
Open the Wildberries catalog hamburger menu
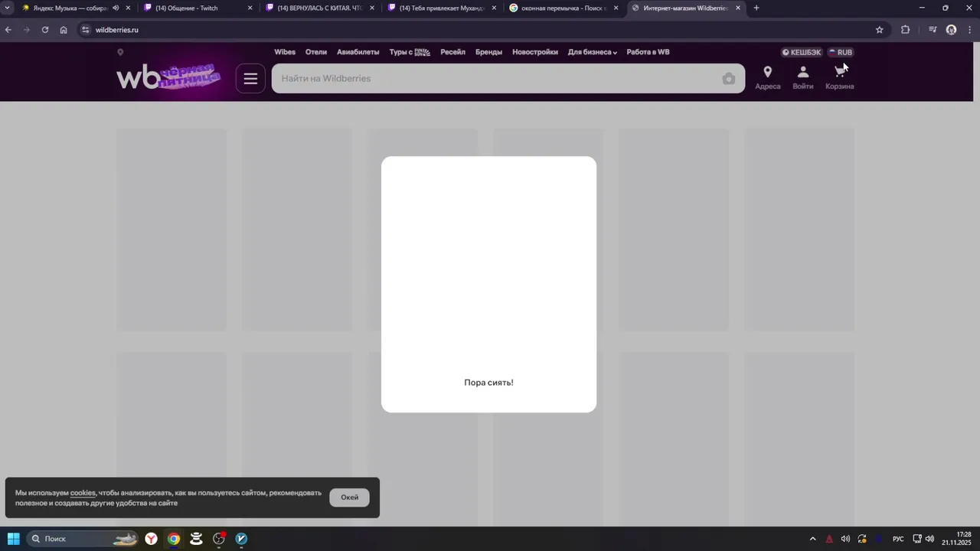click(250, 78)
